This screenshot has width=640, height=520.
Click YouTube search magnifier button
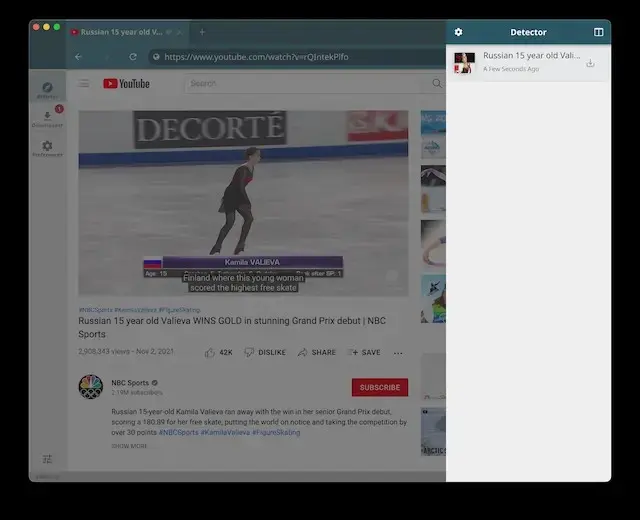click(437, 83)
